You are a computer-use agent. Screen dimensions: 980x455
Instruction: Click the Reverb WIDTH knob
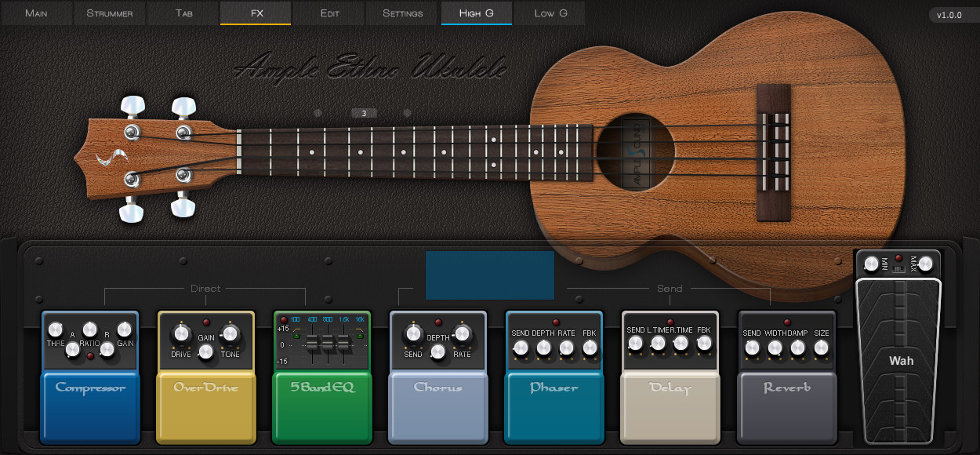point(775,348)
